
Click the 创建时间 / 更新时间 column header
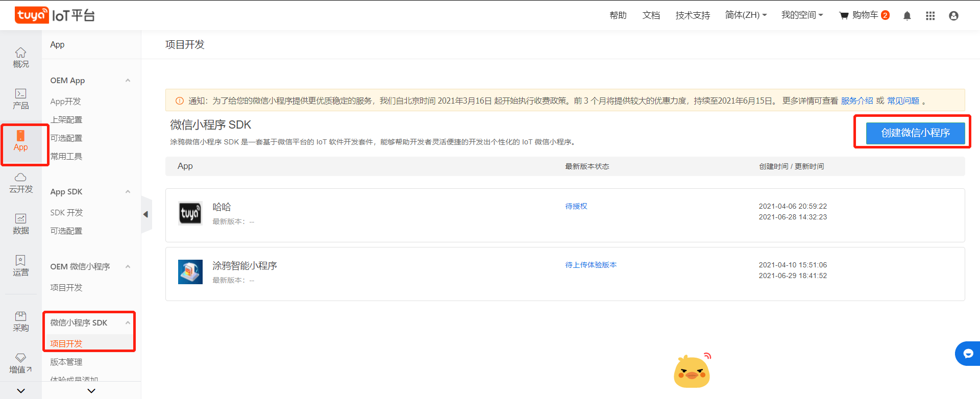pos(791,166)
